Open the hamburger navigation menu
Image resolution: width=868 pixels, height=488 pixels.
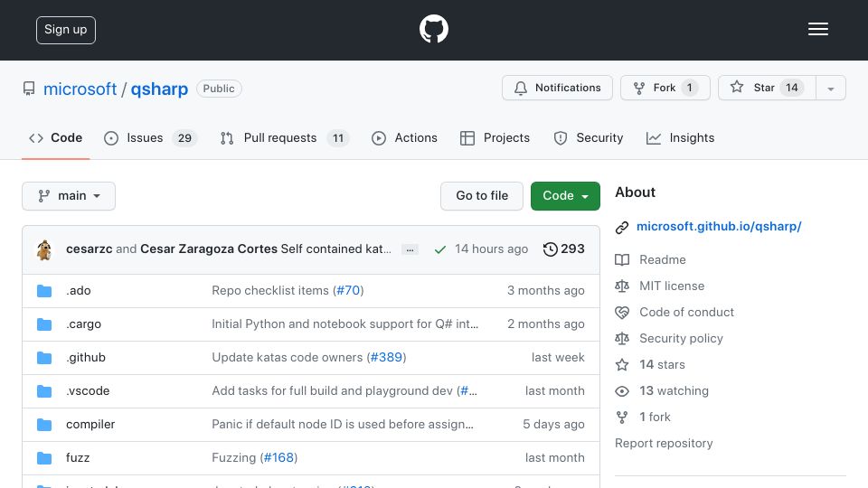coord(817,29)
